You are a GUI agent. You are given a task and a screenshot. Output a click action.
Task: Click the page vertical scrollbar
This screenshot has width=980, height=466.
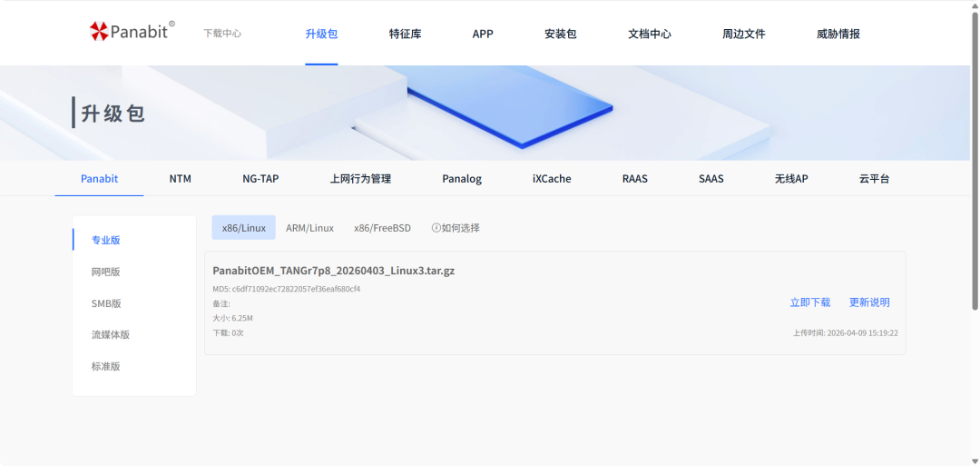pos(975,161)
